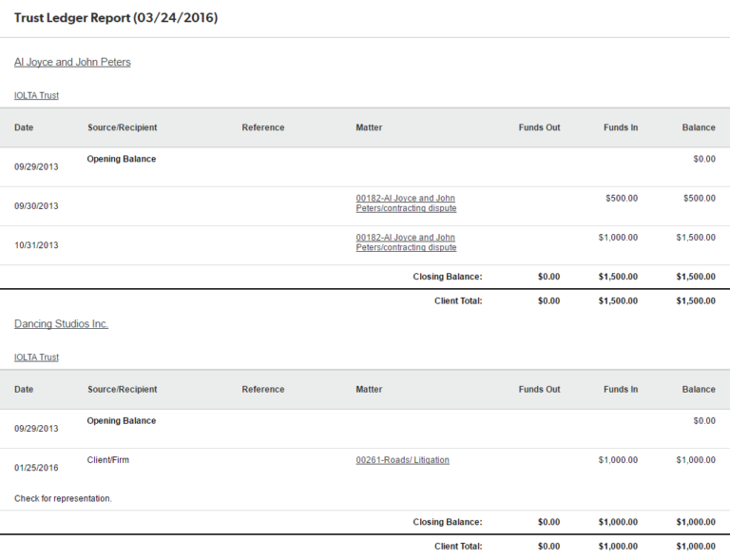
Task: Click Source/Recipient header in Dancing Studios table
Action: pyautogui.click(x=122, y=389)
